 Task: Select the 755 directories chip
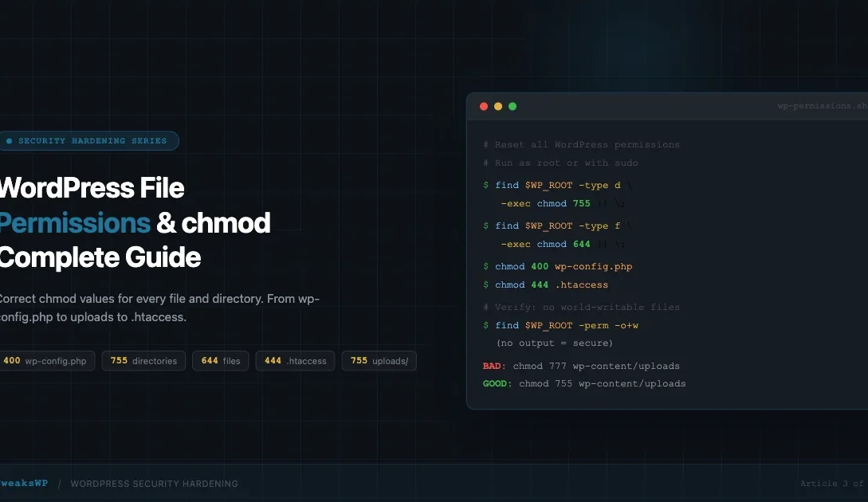pyautogui.click(x=143, y=361)
